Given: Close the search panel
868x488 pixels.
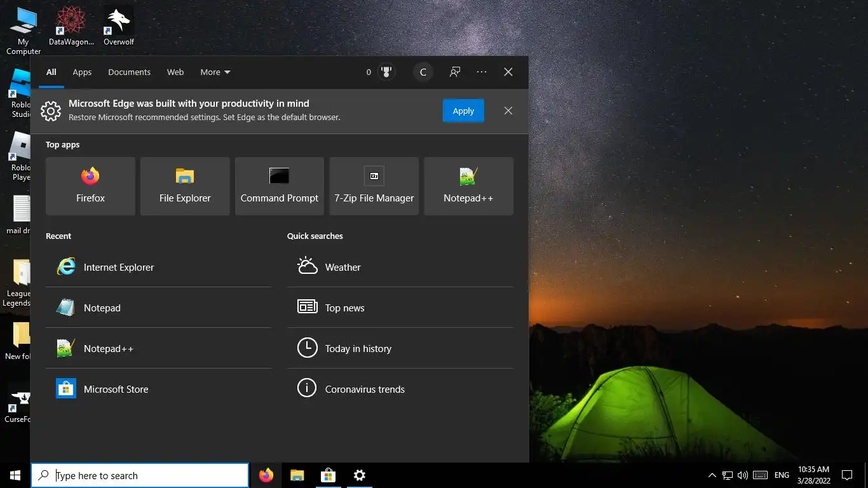Looking at the screenshot, I should 508,72.
